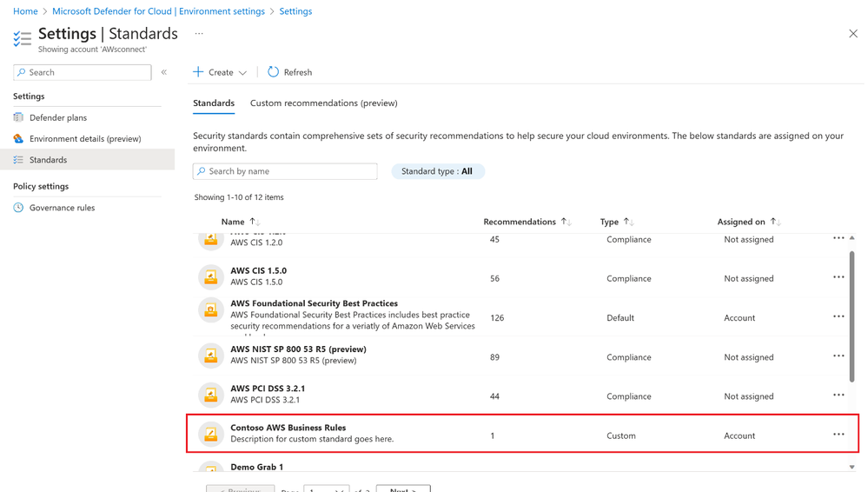Open ellipsis menu for Contoso AWS Business Rules
Image resolution: width=868 pixels, height=492 pixels.
(838, 435)
